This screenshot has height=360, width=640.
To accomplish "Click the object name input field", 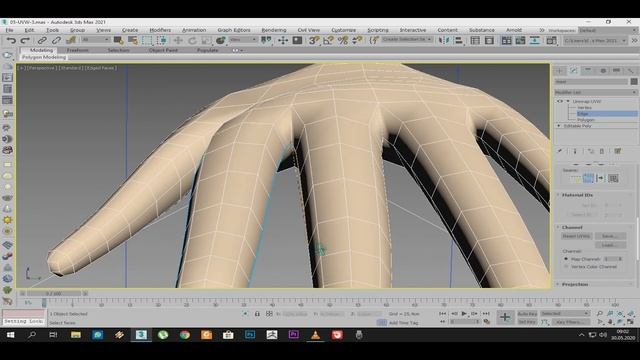I will pos(591,82).
